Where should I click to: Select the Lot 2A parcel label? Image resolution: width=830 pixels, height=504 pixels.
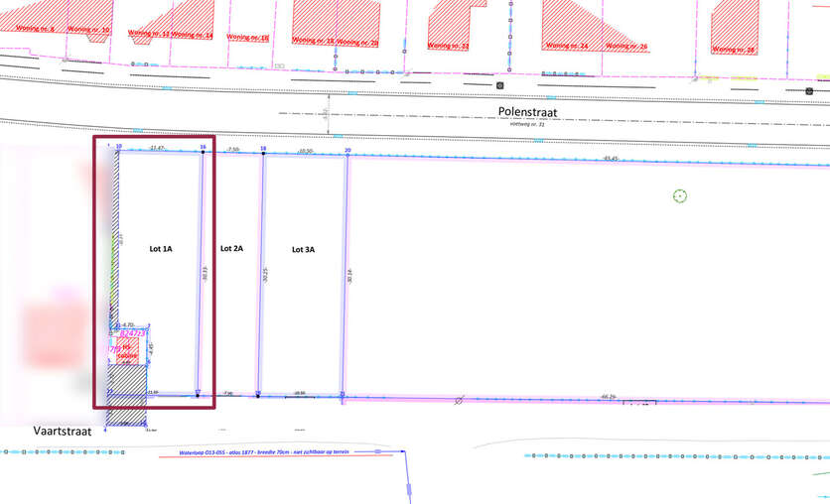[x=231, y=249]
